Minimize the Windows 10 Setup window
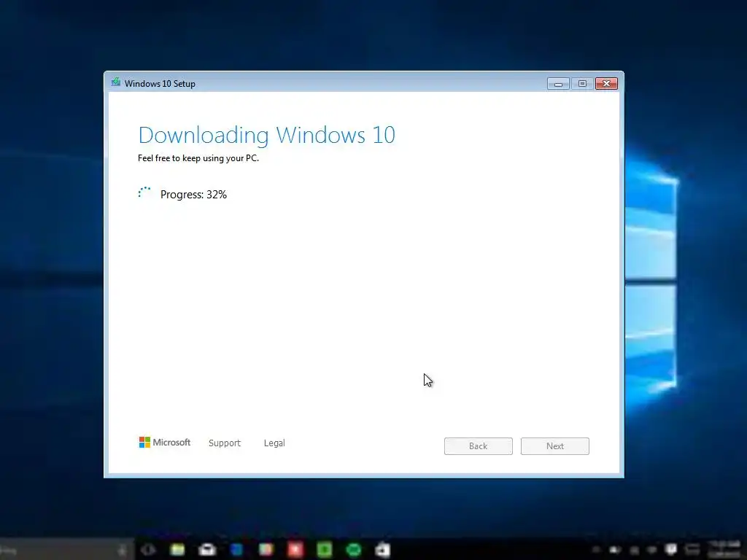747x560 pixels. [x=558, y=84]
